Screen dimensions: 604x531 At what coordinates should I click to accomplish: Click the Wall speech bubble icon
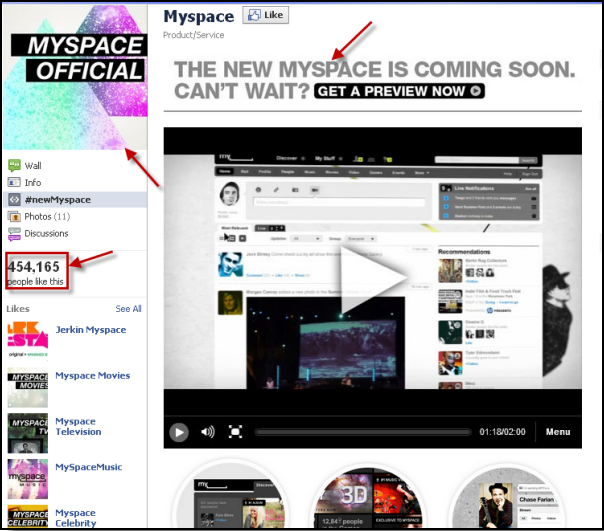click(x=14, y=165)
